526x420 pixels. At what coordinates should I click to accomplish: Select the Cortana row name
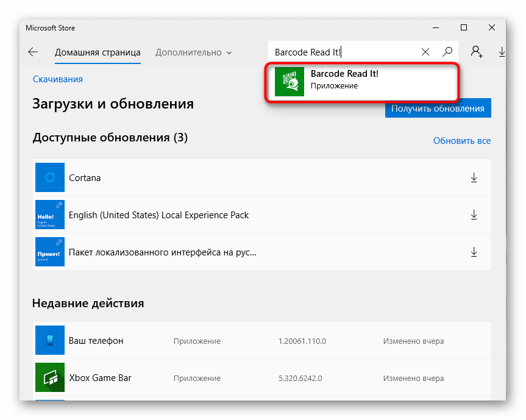(85, 178)
